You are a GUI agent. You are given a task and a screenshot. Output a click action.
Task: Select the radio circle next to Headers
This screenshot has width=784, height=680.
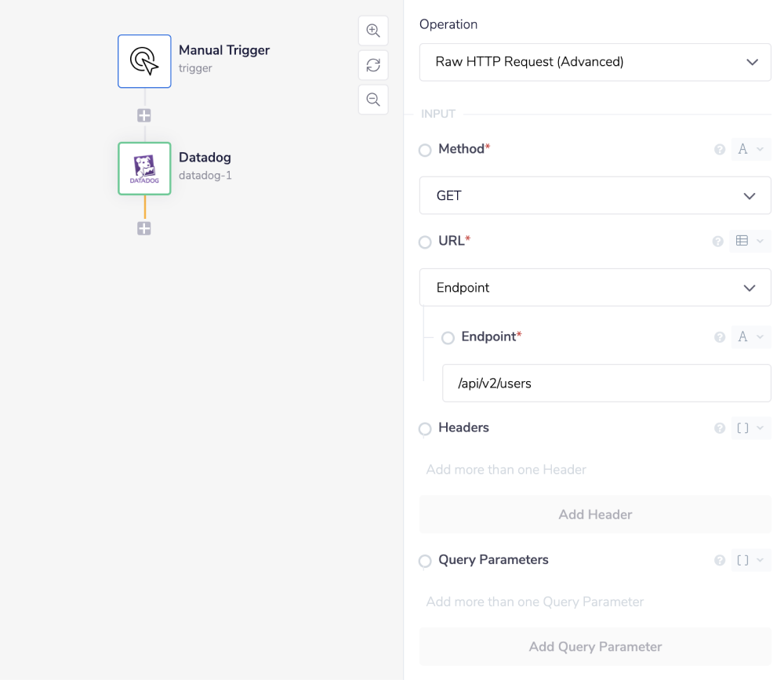tap(424, 428)
